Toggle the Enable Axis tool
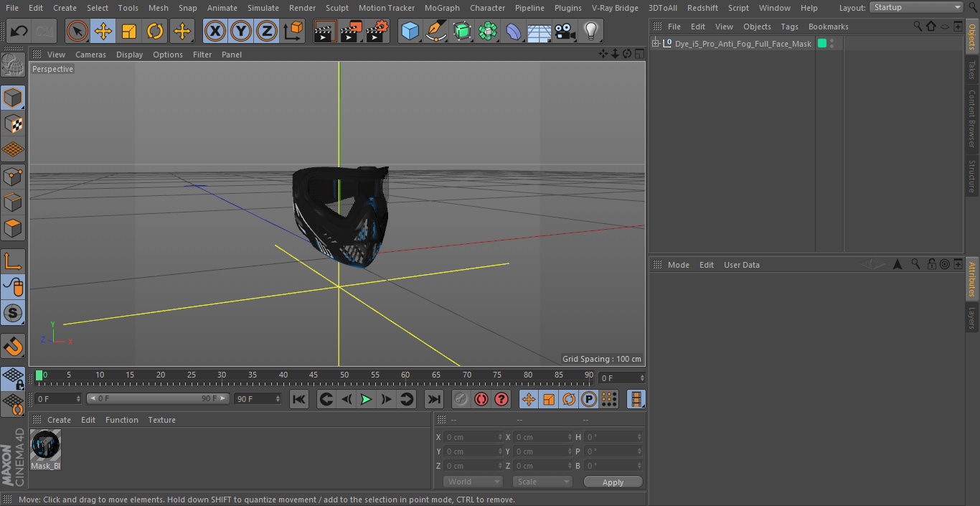The image size is (980, 506). 13,261
